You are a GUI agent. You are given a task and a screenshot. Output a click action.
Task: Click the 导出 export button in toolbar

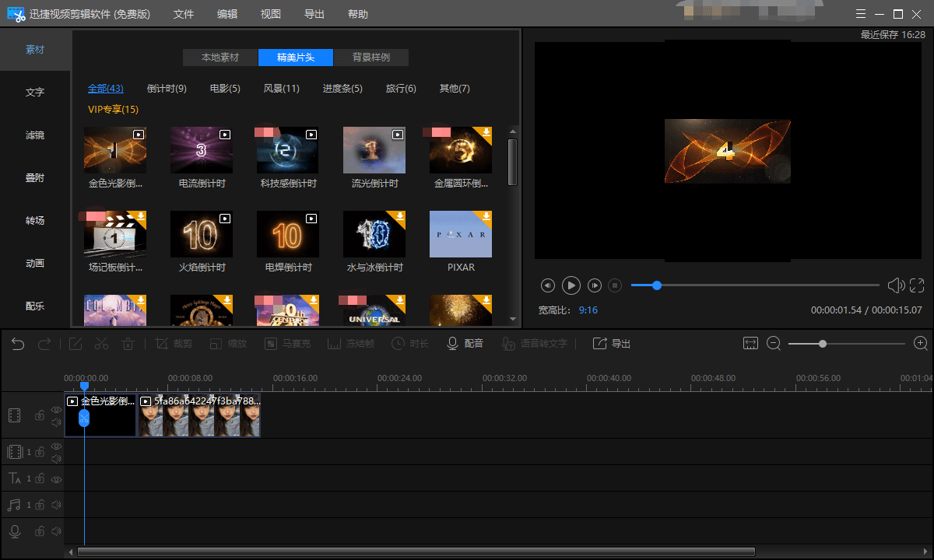(611, 344)
